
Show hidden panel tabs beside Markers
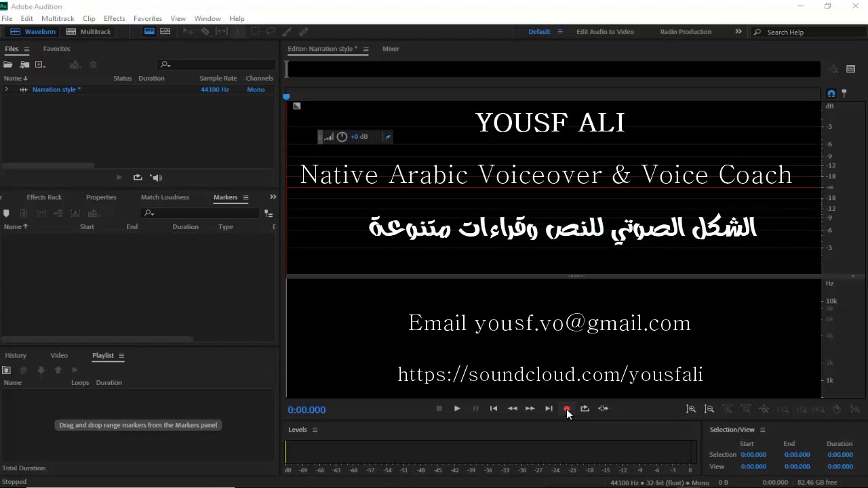coord(273,197)
